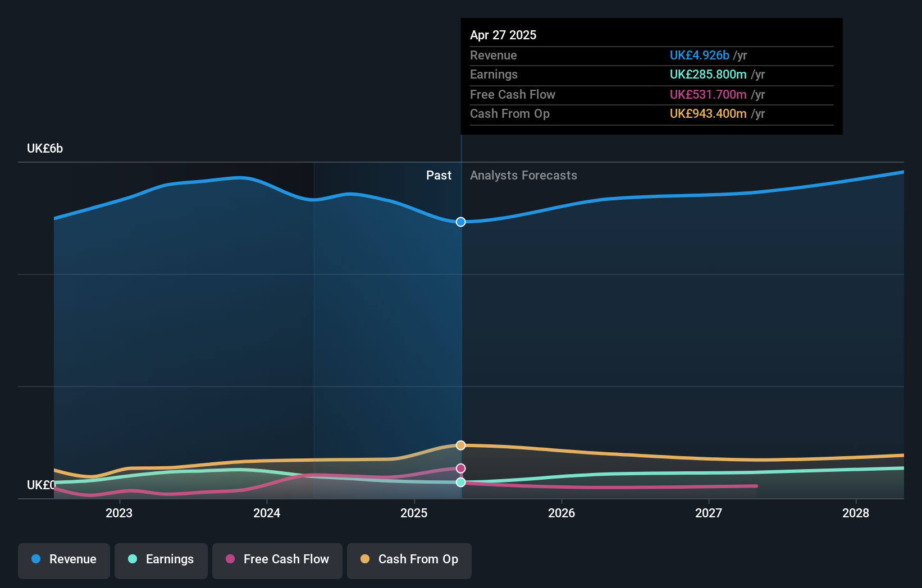Expand the Apr 27 2025 tooltip header
922x588 pixels.
[x=503, y=35]
